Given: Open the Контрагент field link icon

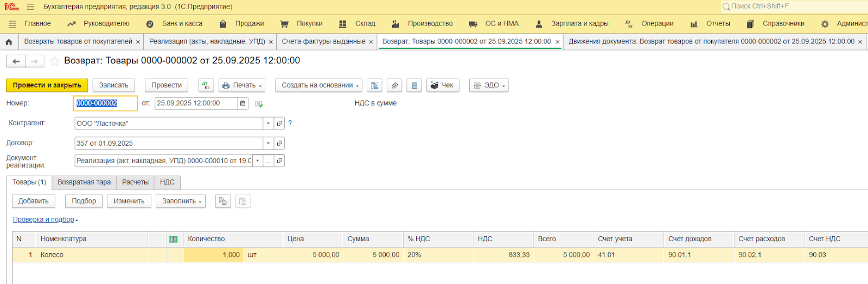Looking at the screenshot, I should click(x=279, y=124).
